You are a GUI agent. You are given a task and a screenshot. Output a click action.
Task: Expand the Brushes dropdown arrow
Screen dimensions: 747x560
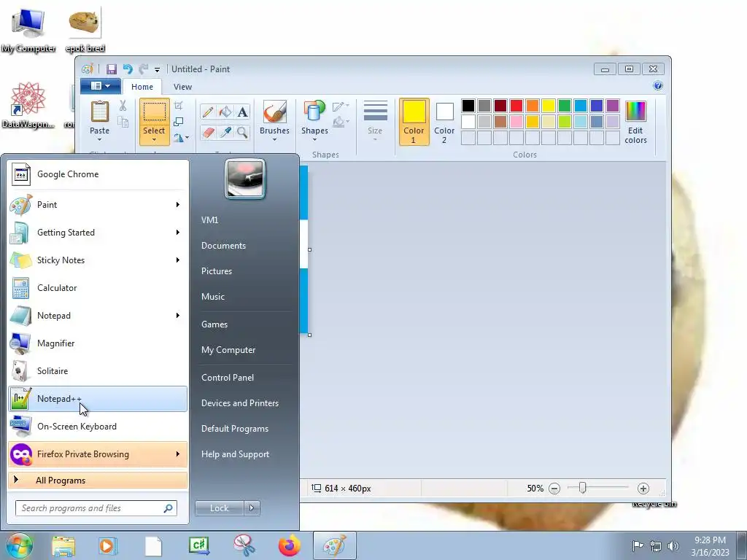click(274, 139)
